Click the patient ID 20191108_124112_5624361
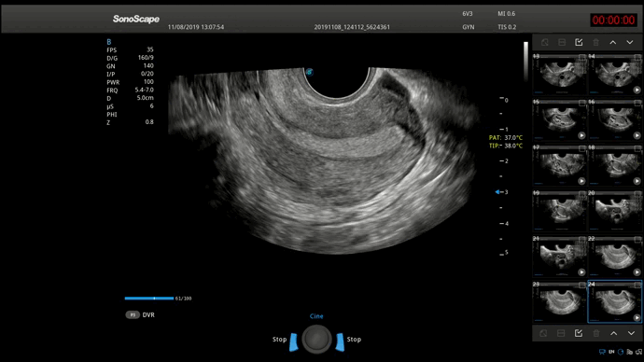 pyautogui.click(x=352, y=27)
